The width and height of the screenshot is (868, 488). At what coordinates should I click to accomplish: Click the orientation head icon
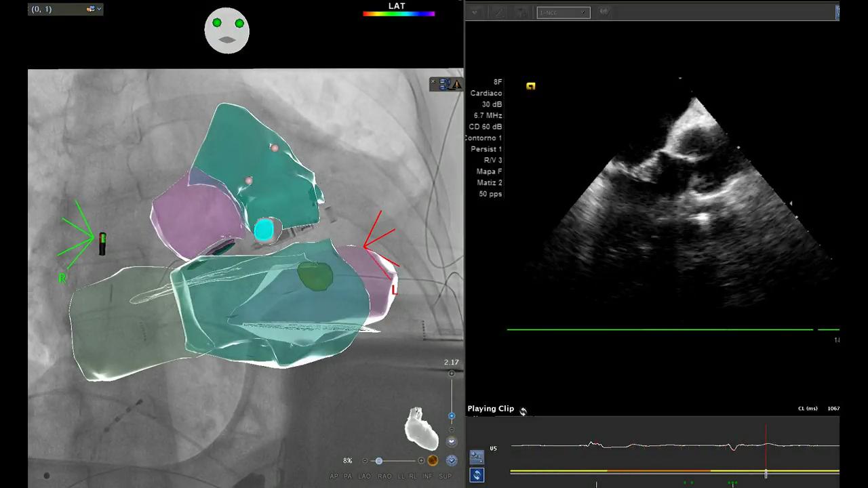pyautogui.click(x=227, y=30)
